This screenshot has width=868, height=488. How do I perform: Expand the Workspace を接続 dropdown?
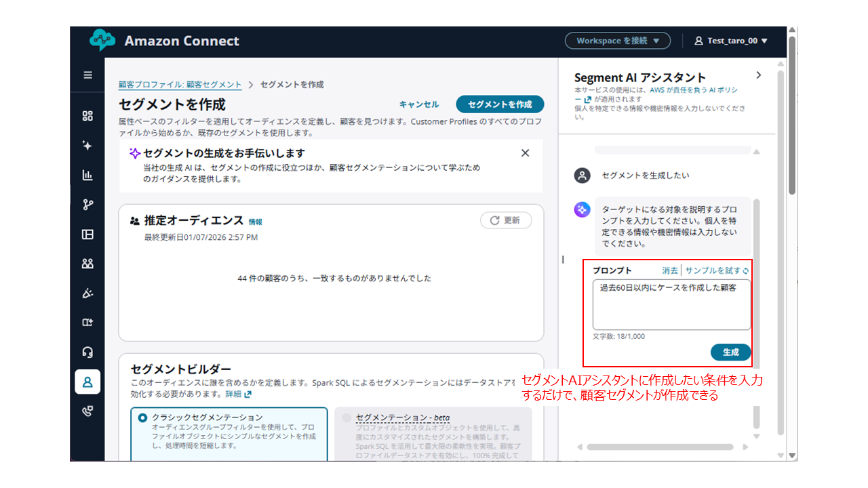tap(618, 41)
